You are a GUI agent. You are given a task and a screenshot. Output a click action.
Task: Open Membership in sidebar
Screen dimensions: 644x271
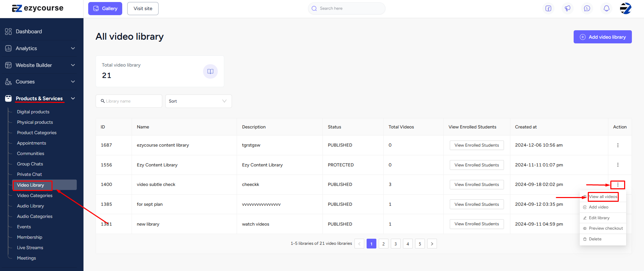pyautogui.click(x=30, y=237)
